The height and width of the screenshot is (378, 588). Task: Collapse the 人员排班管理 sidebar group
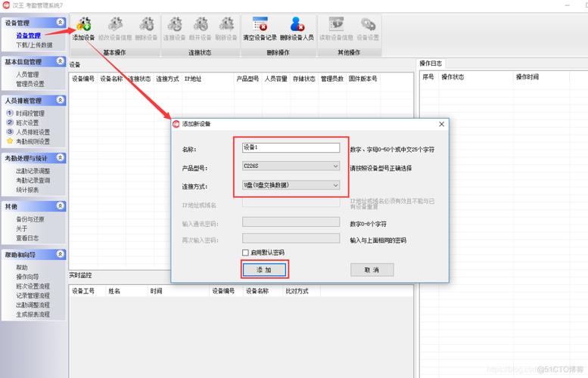(x=60, y=100)
